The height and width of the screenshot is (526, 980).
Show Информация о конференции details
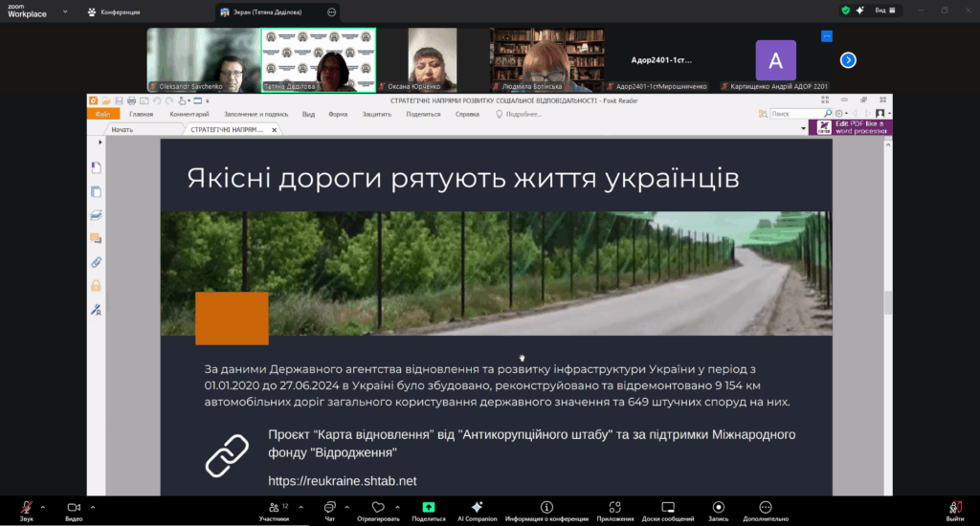(x=546, y=508)
